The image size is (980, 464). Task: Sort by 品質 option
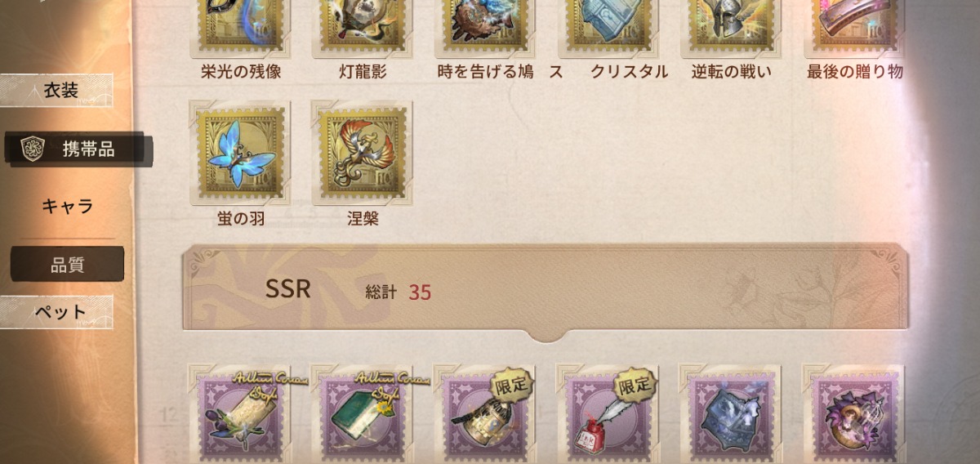click(x=67, y=265)
